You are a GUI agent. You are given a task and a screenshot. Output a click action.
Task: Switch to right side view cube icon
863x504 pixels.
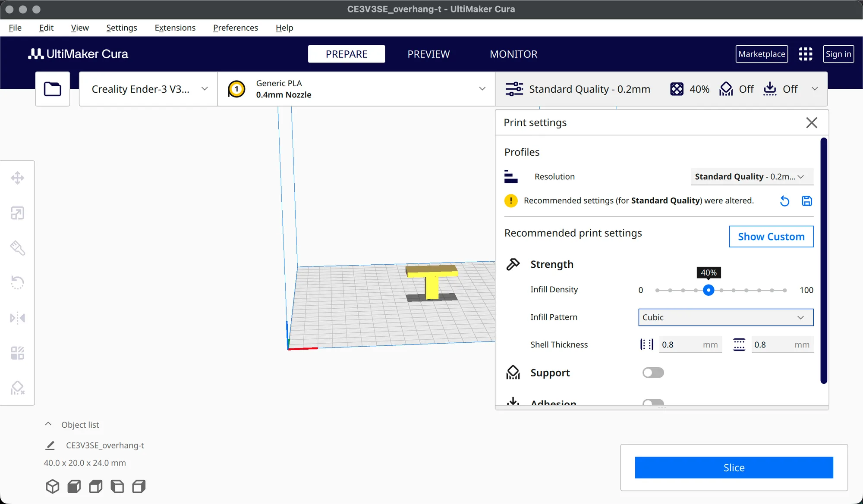pos(139,486)
